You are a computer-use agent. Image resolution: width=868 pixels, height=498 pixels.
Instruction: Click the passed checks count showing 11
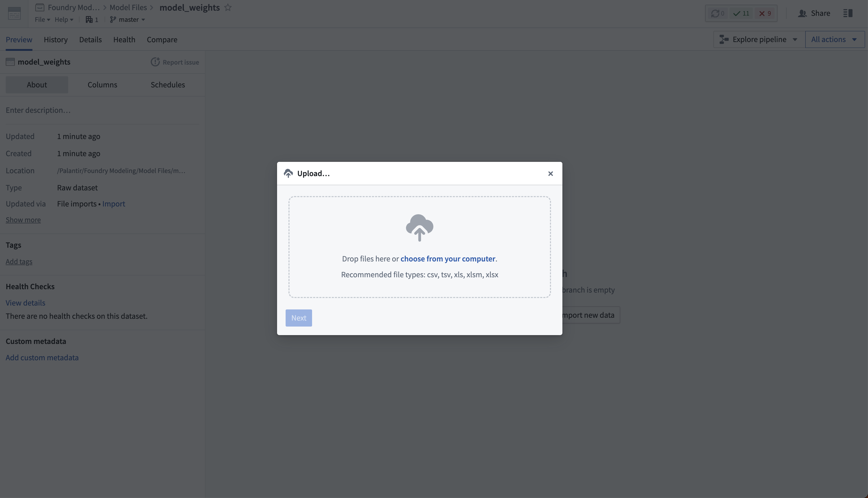pos(741,13)
